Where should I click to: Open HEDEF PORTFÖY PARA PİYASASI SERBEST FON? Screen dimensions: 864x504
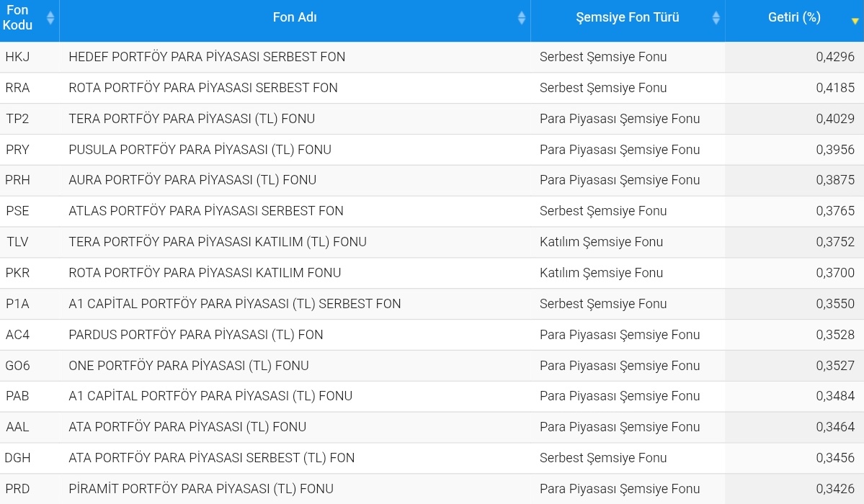(x=207, y=57)
